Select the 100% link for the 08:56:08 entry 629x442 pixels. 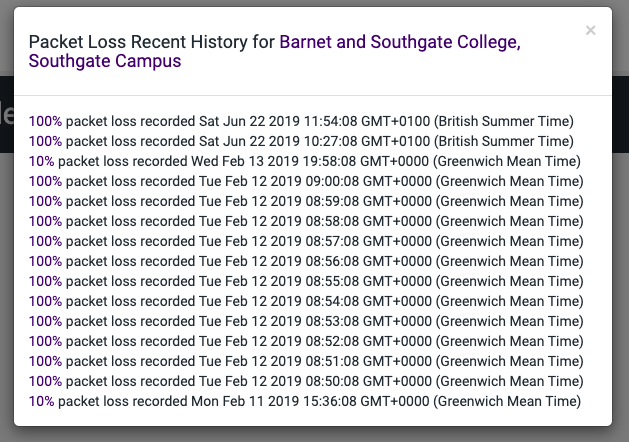pyautogui.click(x=45, y=261)
